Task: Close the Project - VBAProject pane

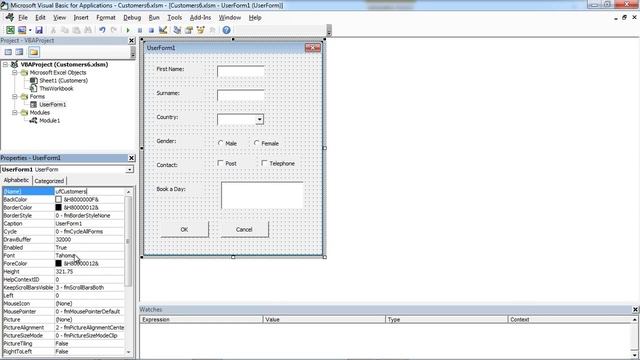Action: [131, 40]
